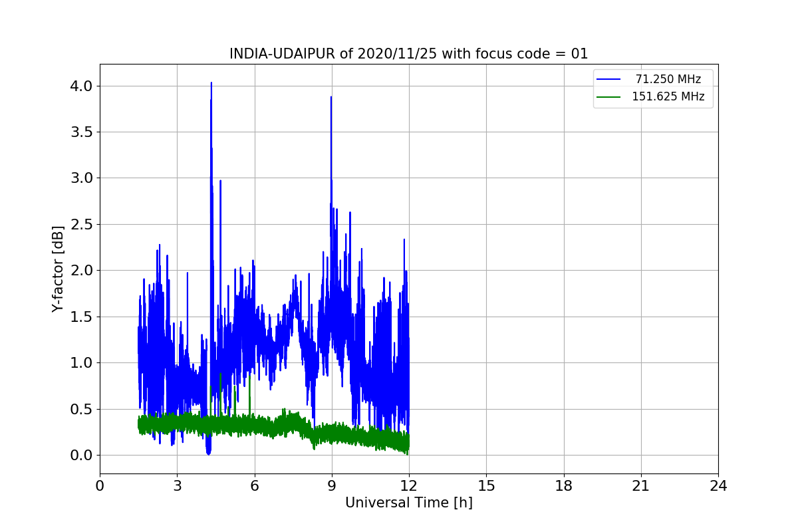Click x-axis tick label 0

click(x=100, y=486)
